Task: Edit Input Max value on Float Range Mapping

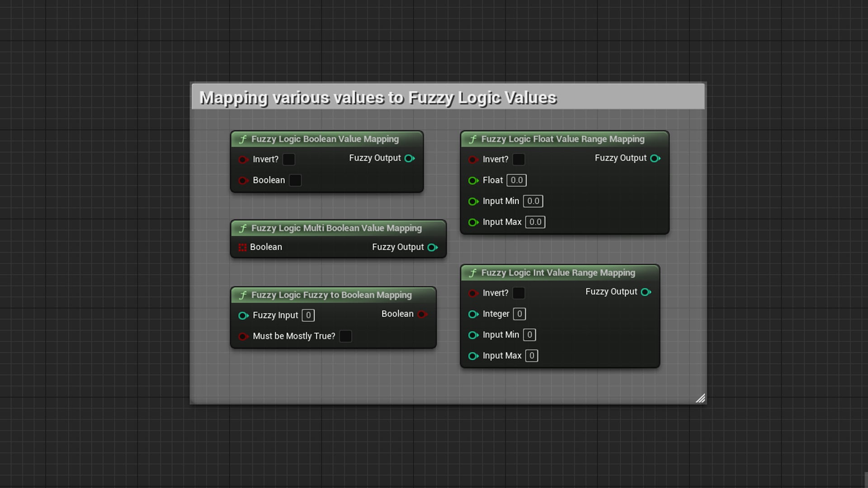Action: tap(535, 222)
